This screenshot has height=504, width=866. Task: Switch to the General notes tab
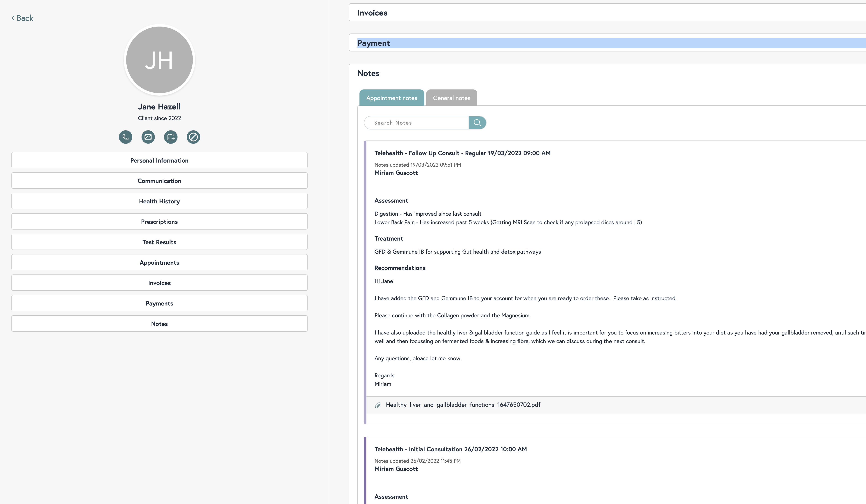point(451,98)
